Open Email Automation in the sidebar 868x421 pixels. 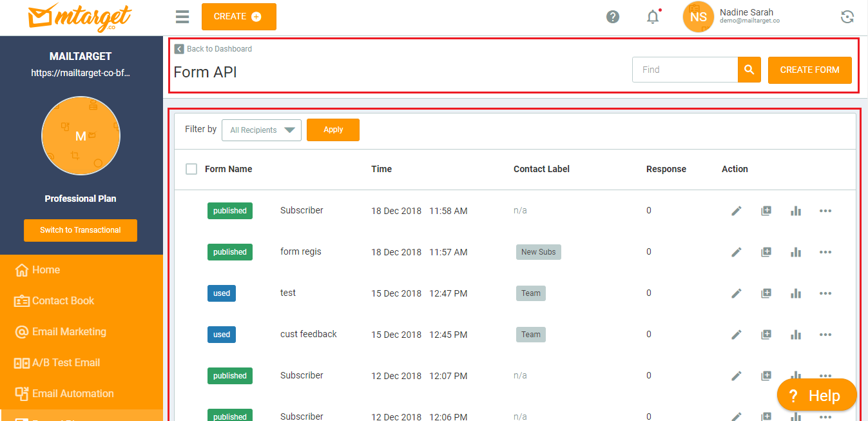(81, 394)
